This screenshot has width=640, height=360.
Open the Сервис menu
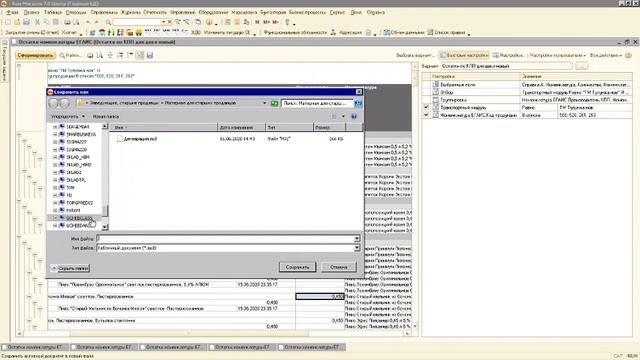pyautogui.click(x=337, y=12)
